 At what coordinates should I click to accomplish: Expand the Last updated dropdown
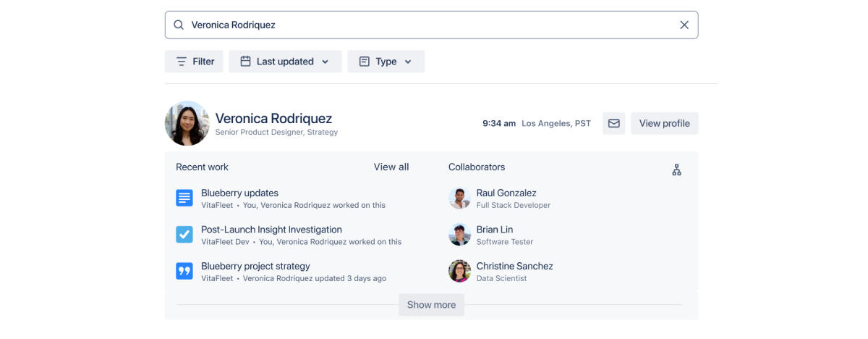tap(284, 62)
